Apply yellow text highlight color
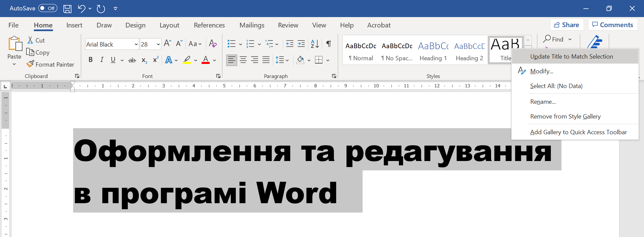The width and height of the screenshot is (644, 237). click(x=187, y=60)
